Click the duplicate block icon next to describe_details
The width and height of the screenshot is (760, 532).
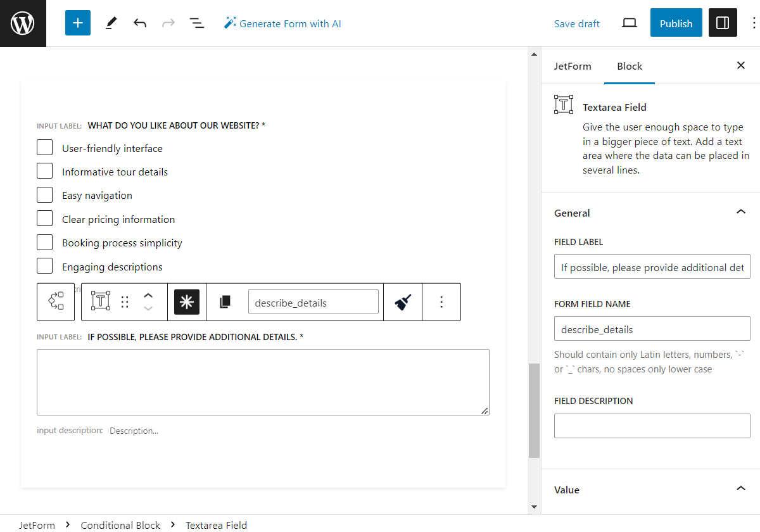pyautogui.click(x=225, y=302)
